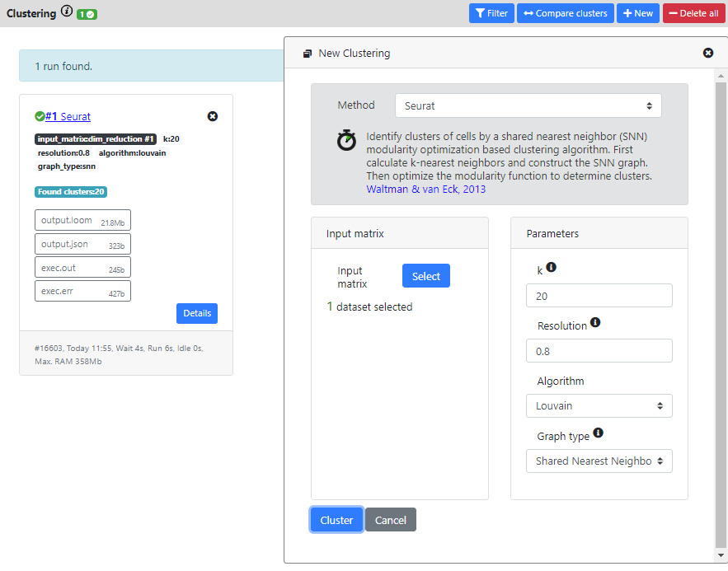Select an input matrix dataset

(425, 275)
